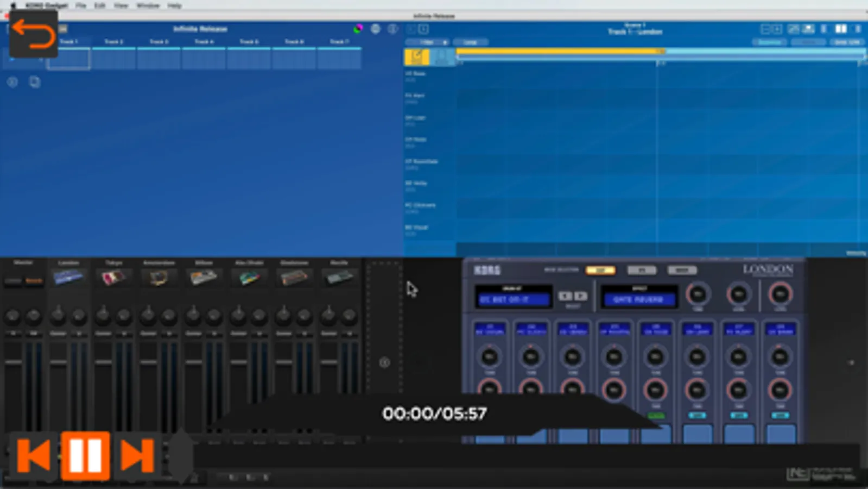Select the Gladstone gadget thumbnail
868x489 pixels.
point(294,278)
